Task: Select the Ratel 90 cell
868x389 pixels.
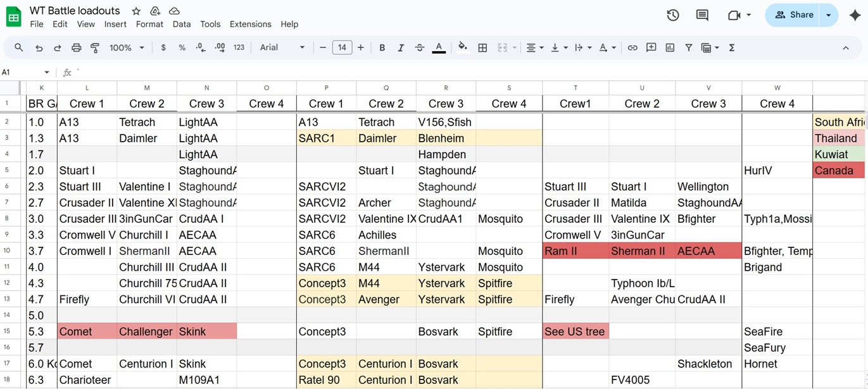Action: point(326,380)
